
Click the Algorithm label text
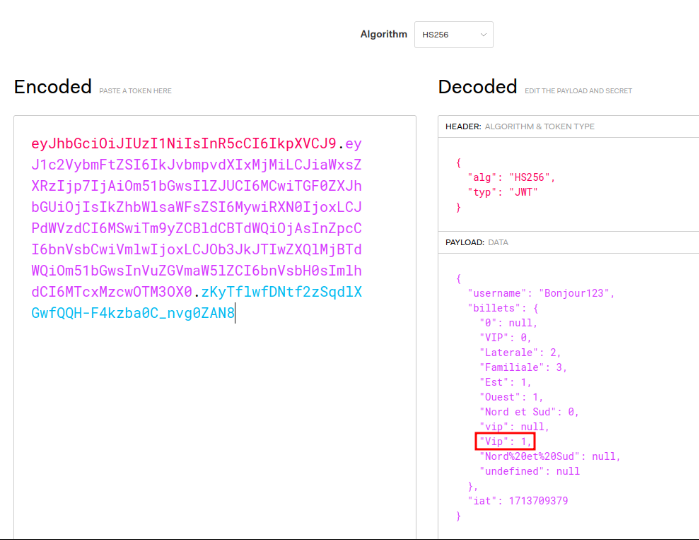click(383, 34)
